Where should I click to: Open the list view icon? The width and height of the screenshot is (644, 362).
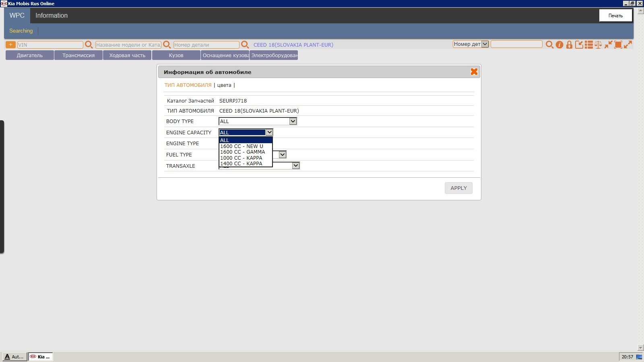click(x=589, y=45)
